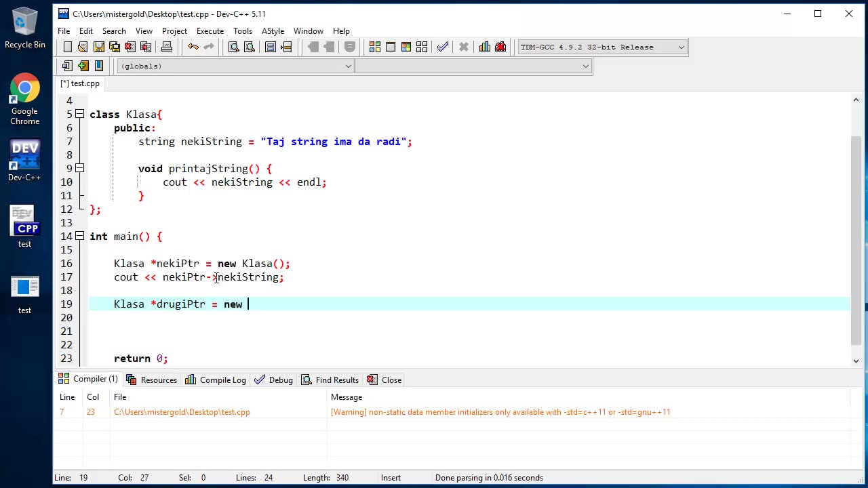Switch to the Compile Log tab
Screen dimensions: 868x488
(x=216, y=380)
